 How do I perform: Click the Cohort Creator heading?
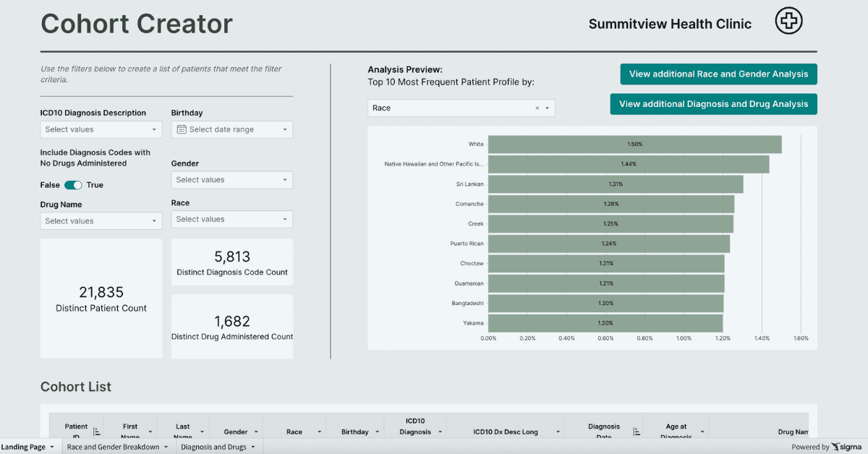pyautogui.click(x=137, y=24)
